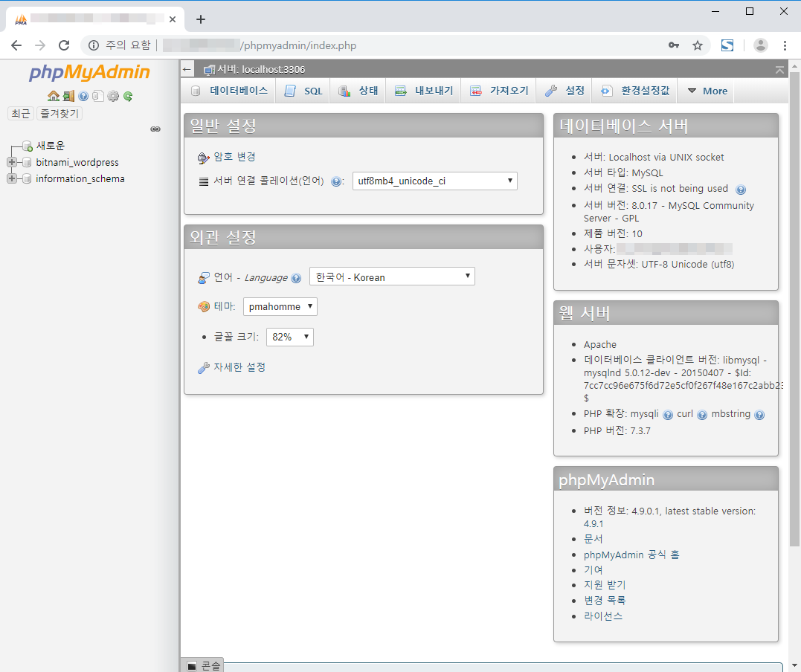Click the site info circle icon in address bar
This screenshot has height=672, width=801.
coord(94,45)
